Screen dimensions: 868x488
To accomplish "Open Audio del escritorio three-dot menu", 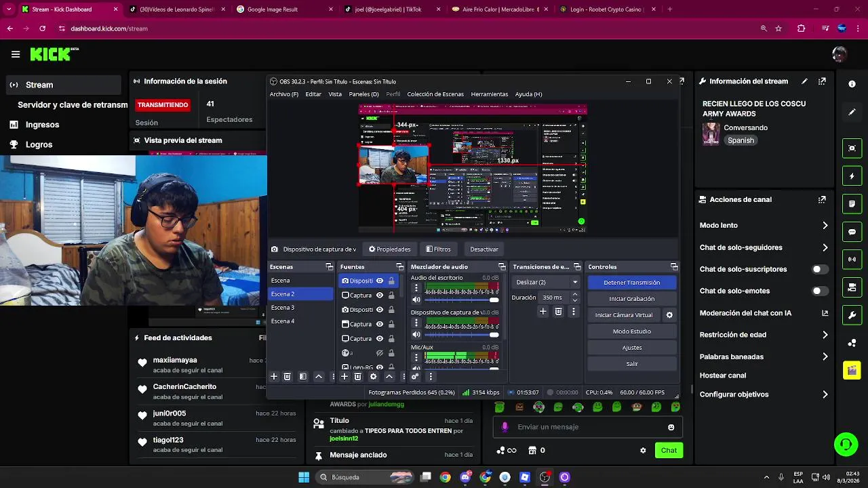I will click(416, 288).
